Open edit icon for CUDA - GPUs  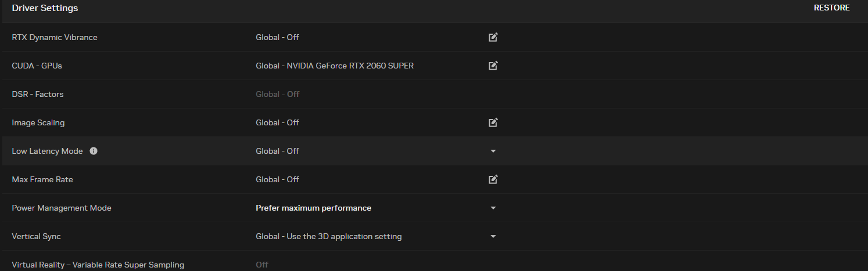pos(493,66)
